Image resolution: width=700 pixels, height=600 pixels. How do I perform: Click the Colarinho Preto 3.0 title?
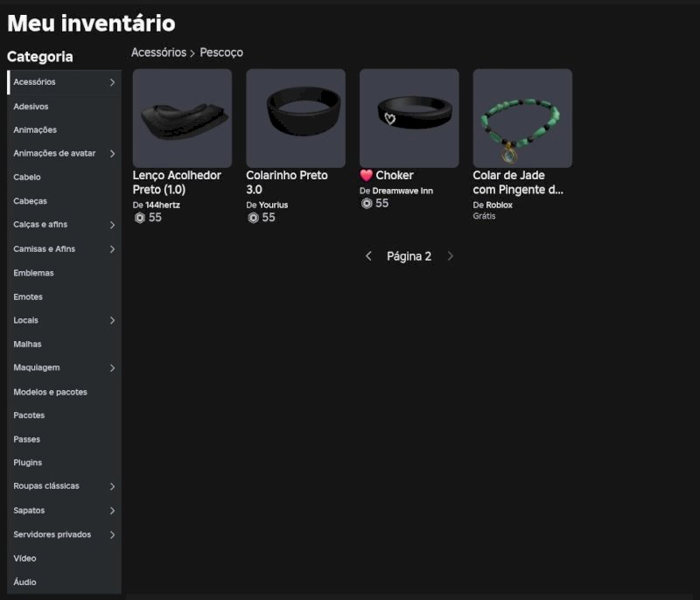(x=287, y=183)
